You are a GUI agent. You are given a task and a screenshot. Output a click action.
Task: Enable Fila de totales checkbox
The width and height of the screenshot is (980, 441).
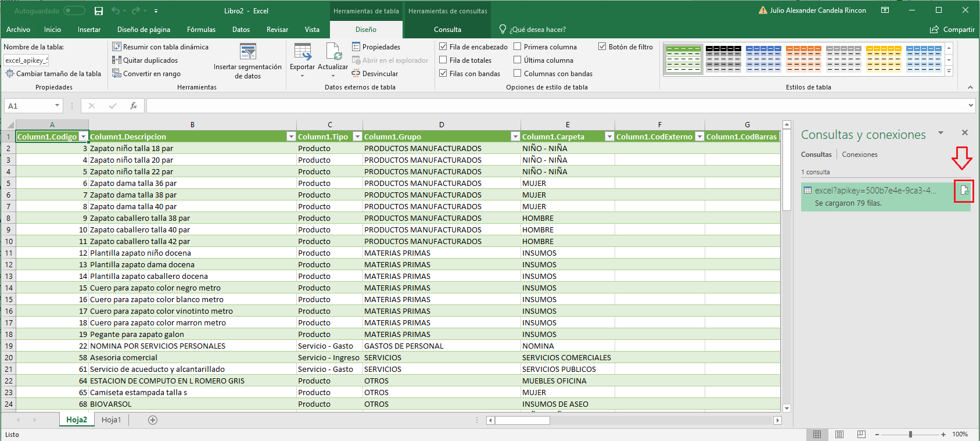[443, 60]
